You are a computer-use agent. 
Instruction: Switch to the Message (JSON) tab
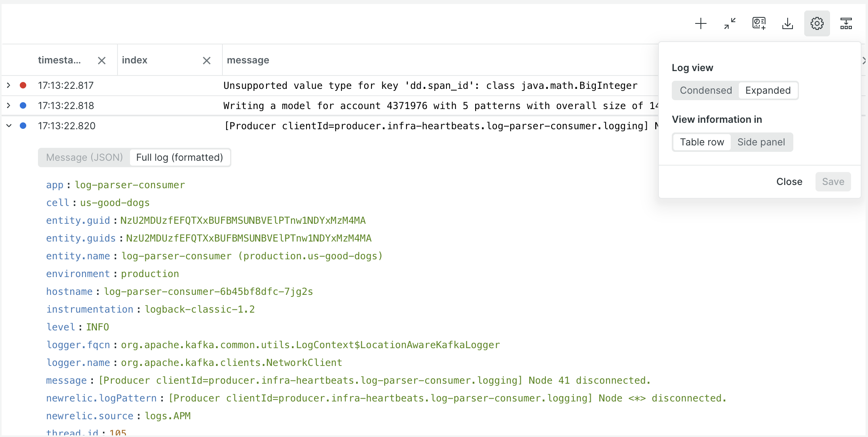tap(84, 158)
